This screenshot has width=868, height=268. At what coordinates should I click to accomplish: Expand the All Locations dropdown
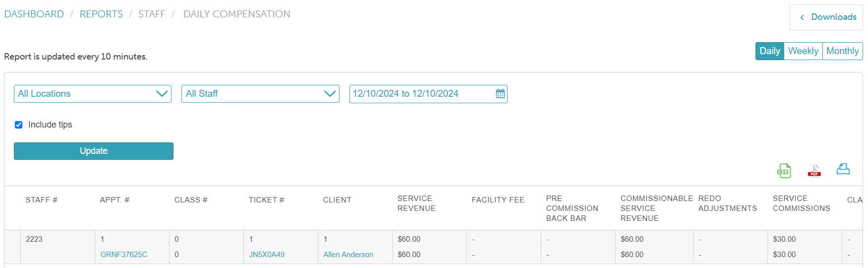click(x=93, y=94)
